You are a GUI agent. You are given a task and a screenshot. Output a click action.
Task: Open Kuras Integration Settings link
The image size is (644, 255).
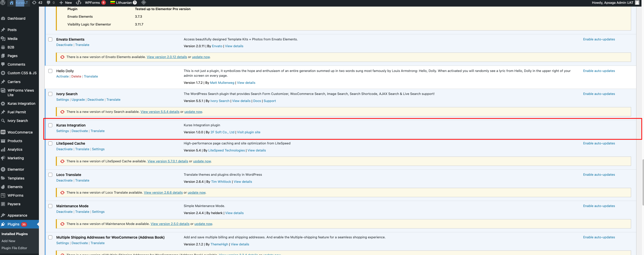62,131
